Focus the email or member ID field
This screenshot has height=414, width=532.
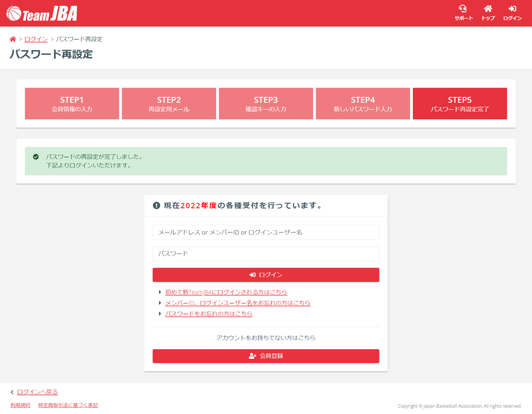tap(266, 232)
